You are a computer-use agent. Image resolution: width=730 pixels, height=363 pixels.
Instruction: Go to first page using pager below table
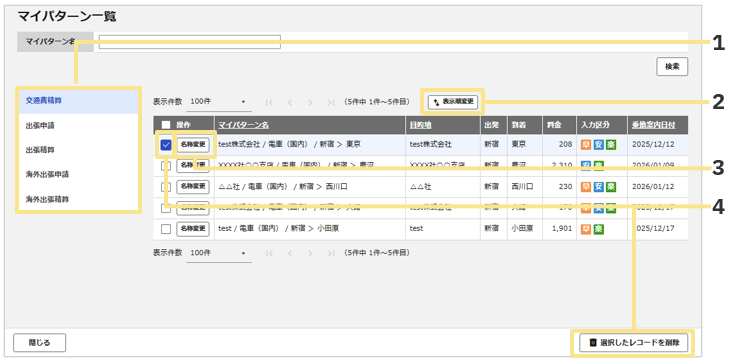coord(269,253)
